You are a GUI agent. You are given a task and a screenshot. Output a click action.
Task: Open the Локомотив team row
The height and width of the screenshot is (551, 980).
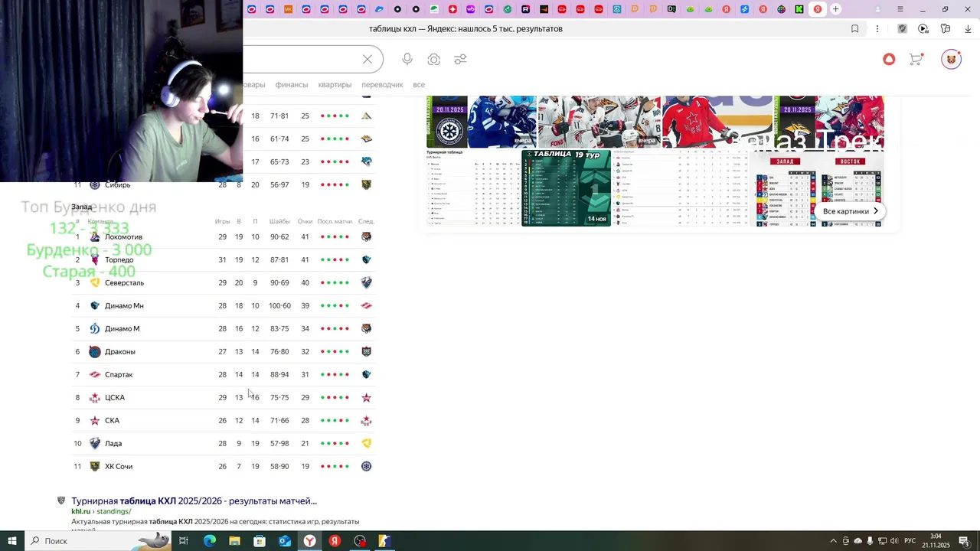pyautogui.click(x=223, y=237)
